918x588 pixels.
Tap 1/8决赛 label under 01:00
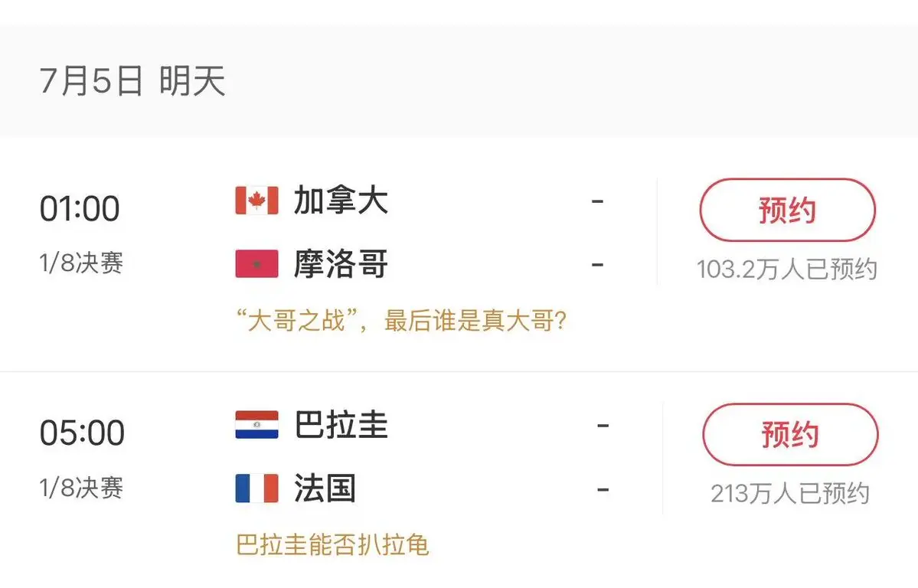(81, 263)
